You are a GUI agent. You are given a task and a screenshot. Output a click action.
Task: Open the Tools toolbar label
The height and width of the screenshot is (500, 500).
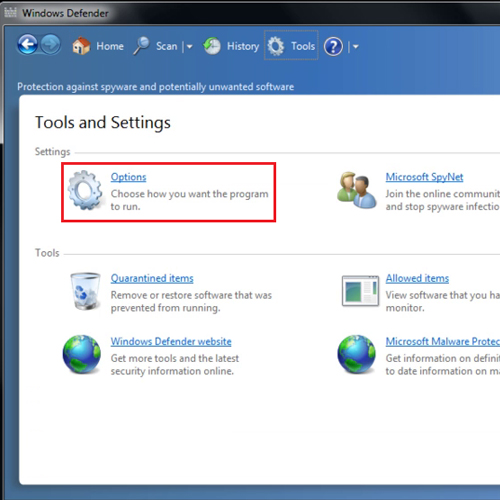[x=303, y=46]
